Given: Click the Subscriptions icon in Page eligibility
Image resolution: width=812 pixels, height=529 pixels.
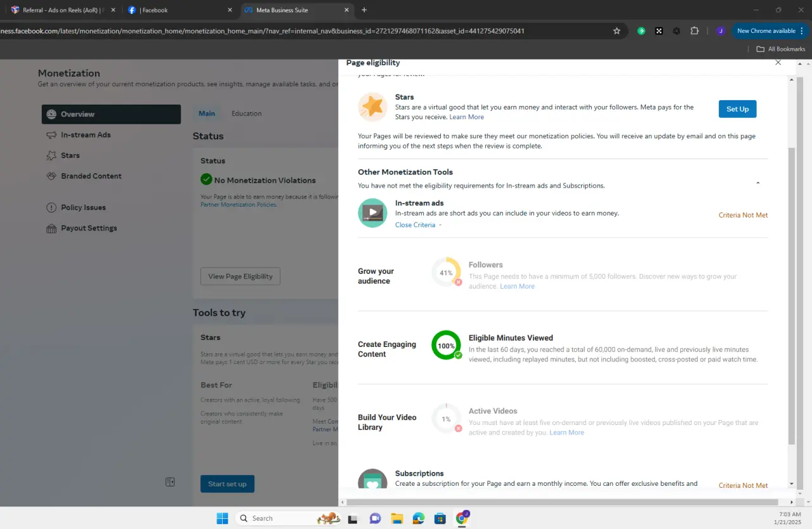Looking at the screenshot, I should (x=372, y=480).
